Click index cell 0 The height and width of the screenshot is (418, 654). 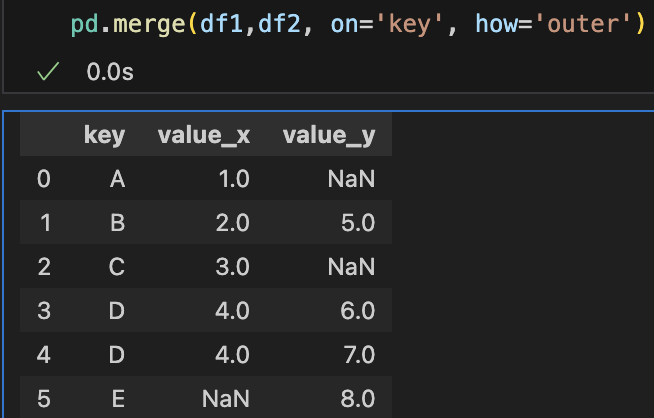44,179
